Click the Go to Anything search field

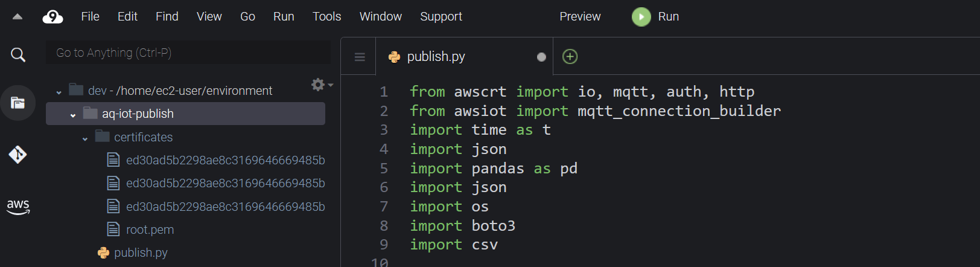188,53
